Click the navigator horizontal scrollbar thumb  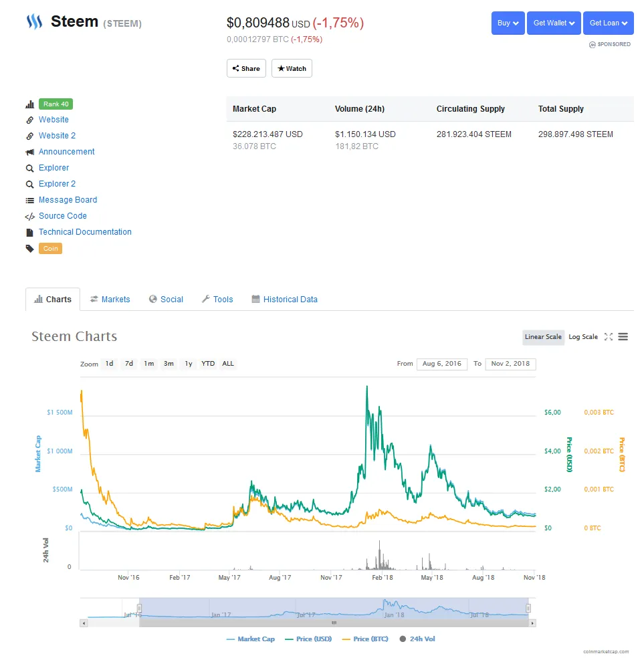coord(334,623)
